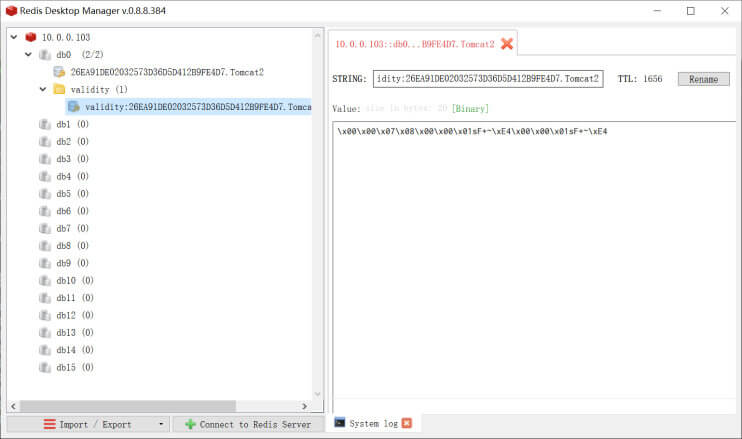
Task: Select the 'db13 (0)' row
Action: coord(74,333)
